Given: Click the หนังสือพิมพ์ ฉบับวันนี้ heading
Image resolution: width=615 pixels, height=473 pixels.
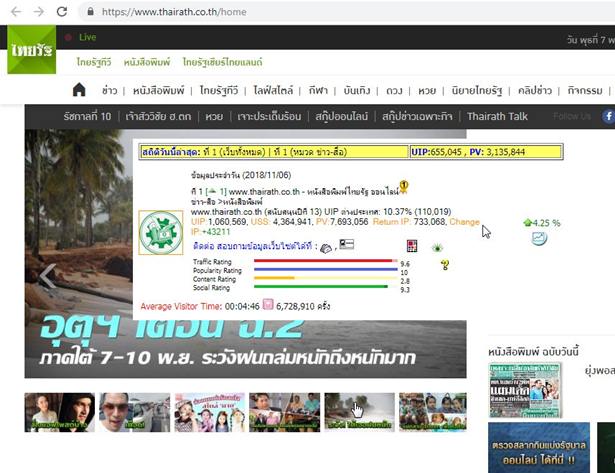Looking at the screenshot, I should point(533,351).
